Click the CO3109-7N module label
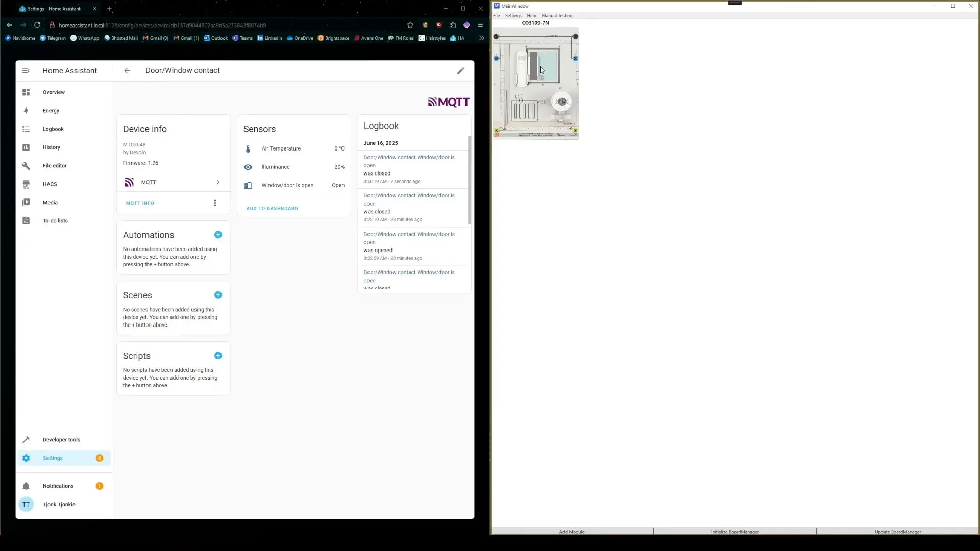 coord(535,23)
